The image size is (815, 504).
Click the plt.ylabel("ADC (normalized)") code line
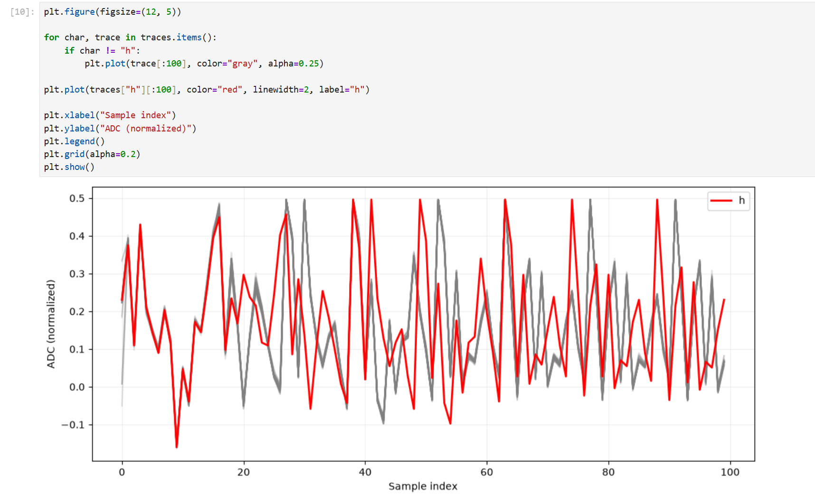[120, 128]
